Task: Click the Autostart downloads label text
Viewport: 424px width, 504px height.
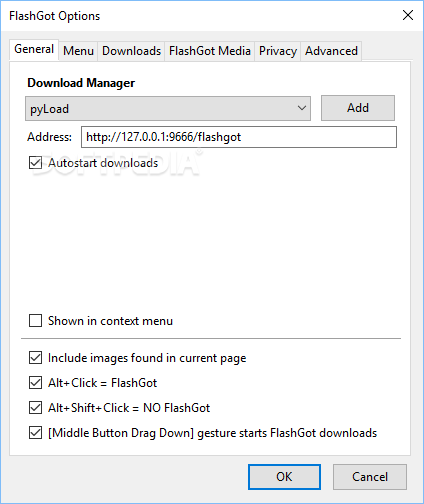Action: tap(103, 163)
